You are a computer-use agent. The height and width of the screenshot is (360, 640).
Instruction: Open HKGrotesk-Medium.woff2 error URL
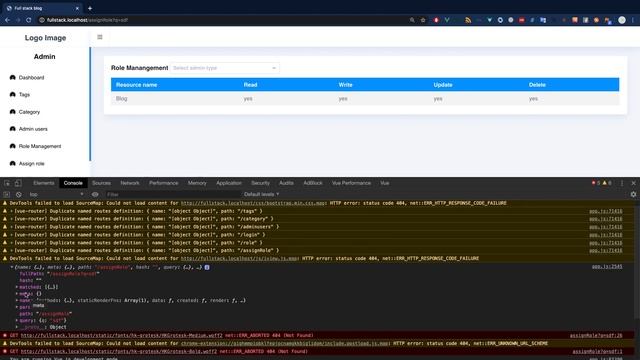[x=122, y=336]
